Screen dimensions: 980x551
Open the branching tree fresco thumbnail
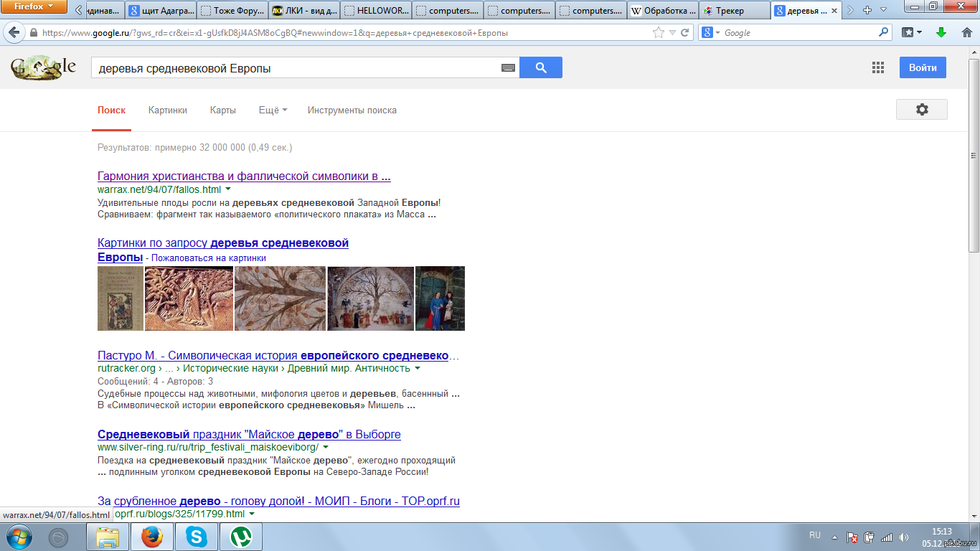[x=280, y=298]
